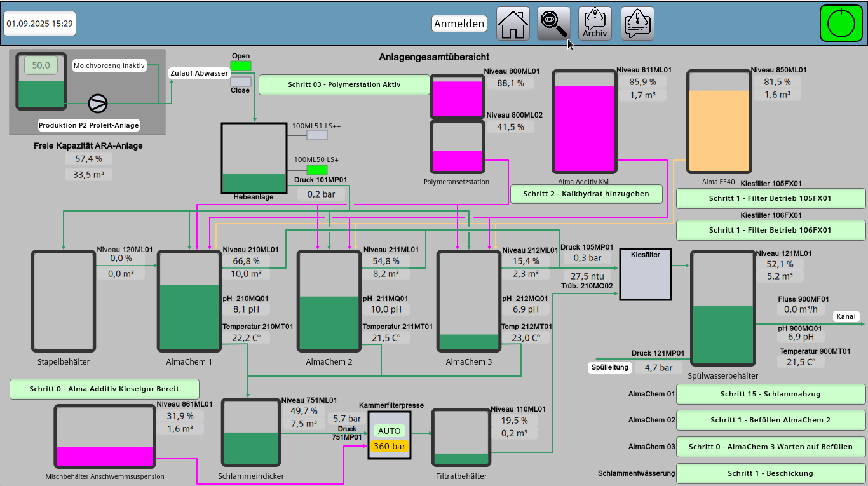Click the 100ML50 LS+ level switch indicator
Viewport: 868px width, 486px height.
317,170
